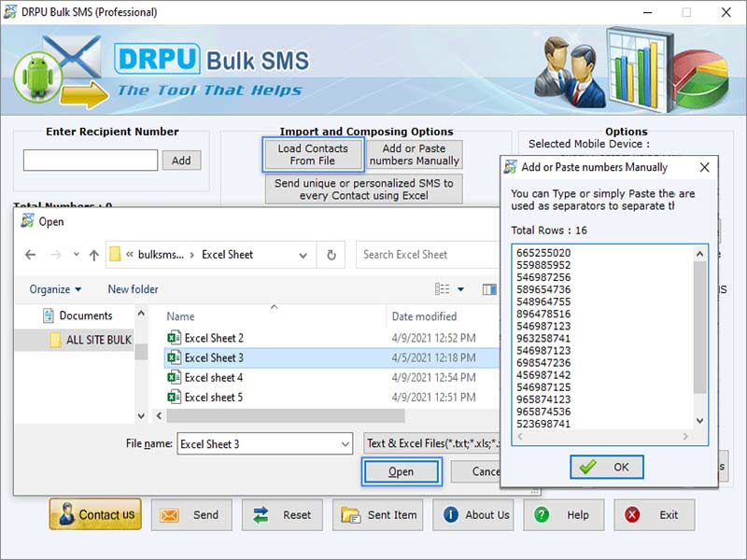Click the Open button to load Excel Sheet 3

(401, 472)
